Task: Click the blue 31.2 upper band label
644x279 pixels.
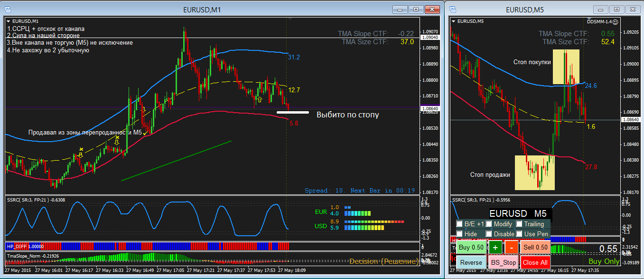Action: click(294, 57)
